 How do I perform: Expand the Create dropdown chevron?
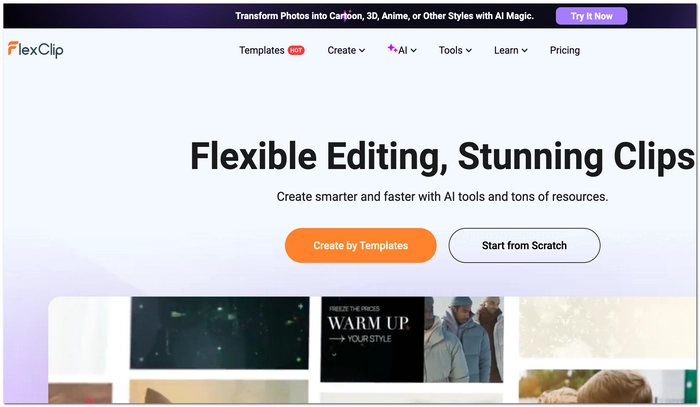tap(362, 51)
